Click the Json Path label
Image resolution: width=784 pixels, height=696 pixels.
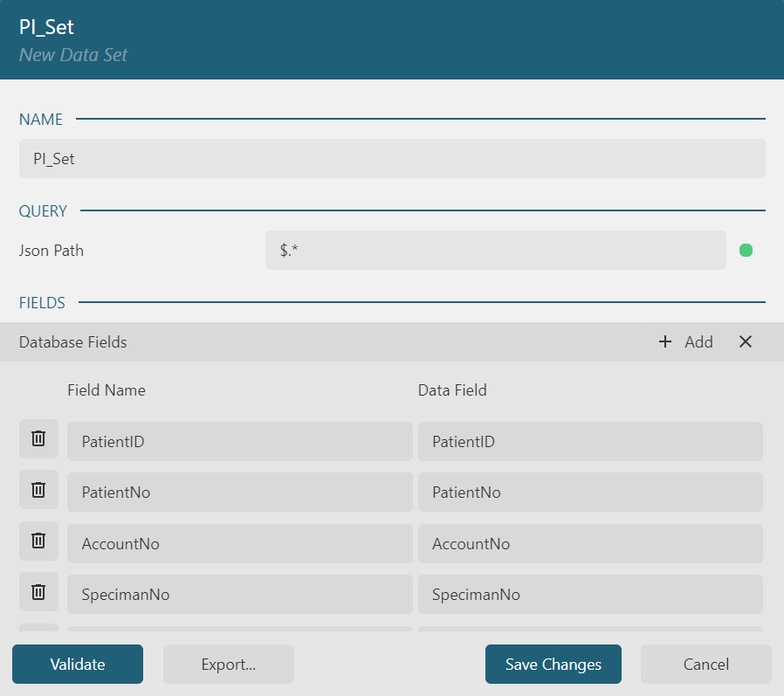pos(52,250)
